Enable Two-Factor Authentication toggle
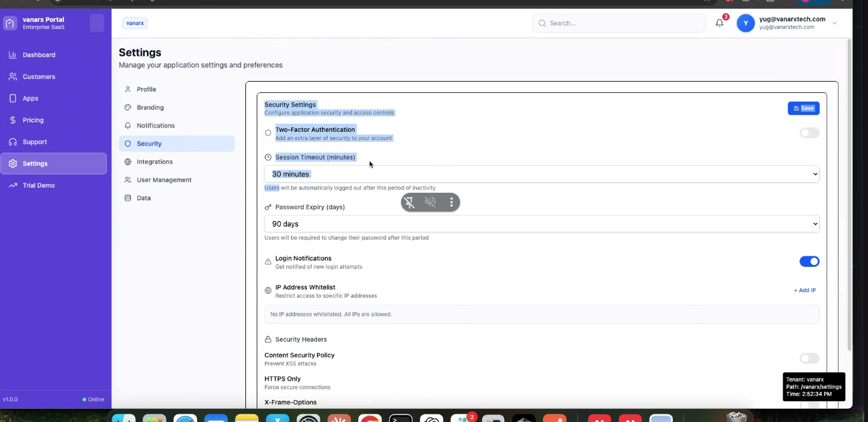Screen dimensions: 868x422 click(809, 133)
